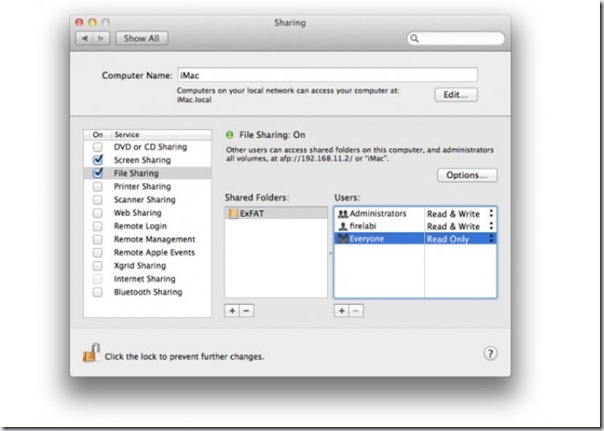The image size is (604, 431).
Task: Select the Everyone user row
Action: (x=415, y=239)
